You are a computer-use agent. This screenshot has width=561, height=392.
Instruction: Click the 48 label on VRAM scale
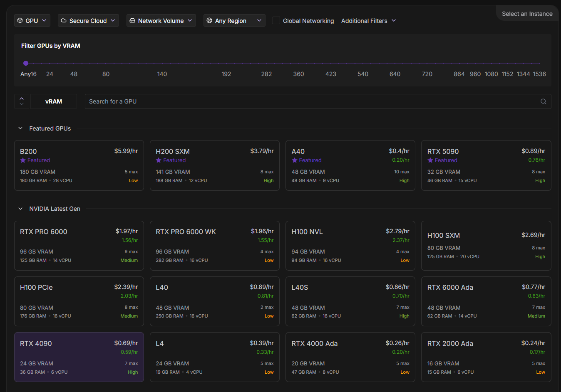tap(74, 74)
